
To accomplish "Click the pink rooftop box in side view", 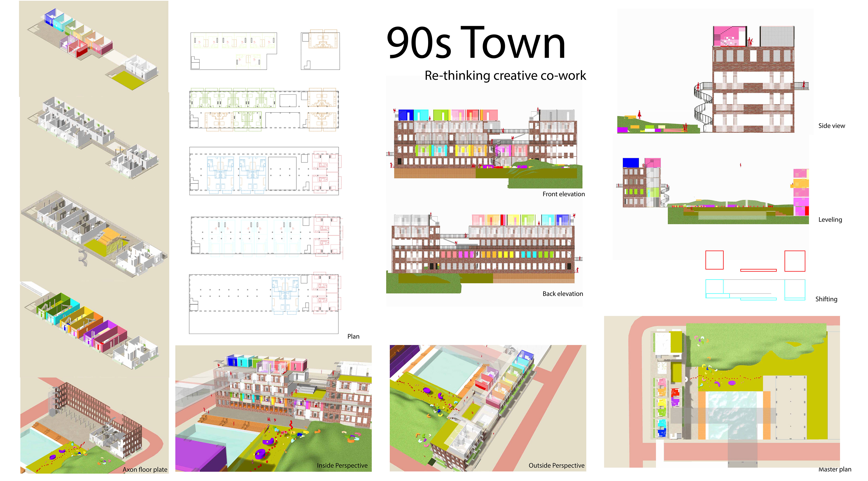I will (x=729, y=36).
